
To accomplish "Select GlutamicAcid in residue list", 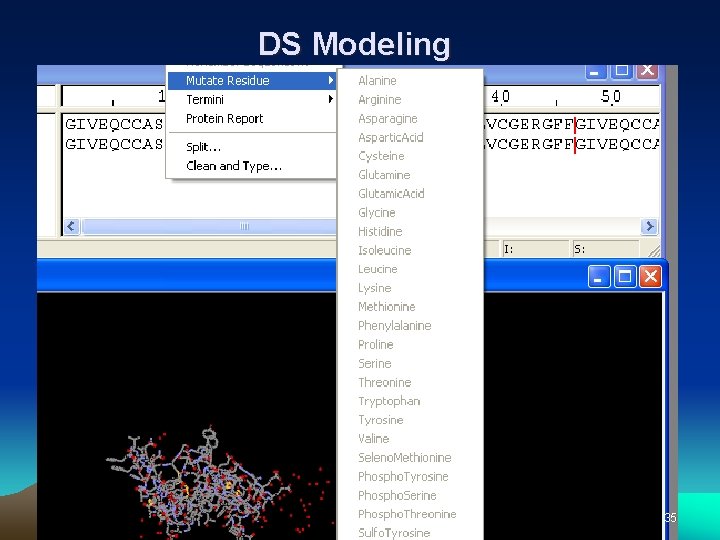I will coord(391,194).
